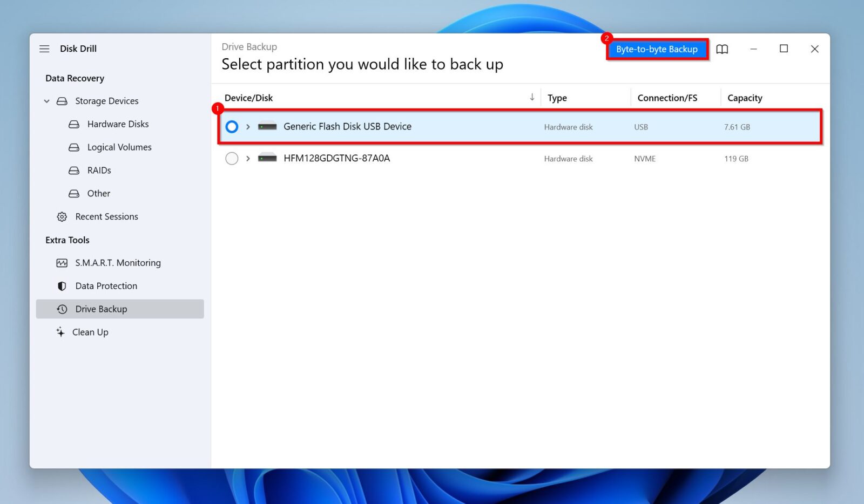Click the Storage Devices sidebar entry
The width and height of the screenshot is (864, 504).
click(106, 101)
